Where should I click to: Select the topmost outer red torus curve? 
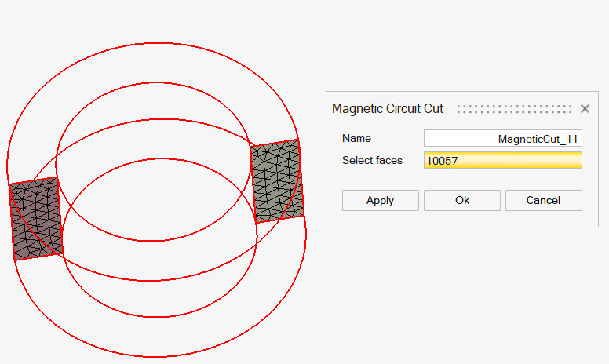153,42
